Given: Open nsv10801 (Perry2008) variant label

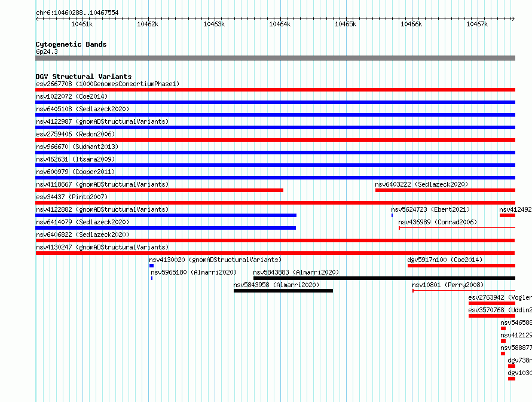Looking at the screenshot, I should pos(448,285).
